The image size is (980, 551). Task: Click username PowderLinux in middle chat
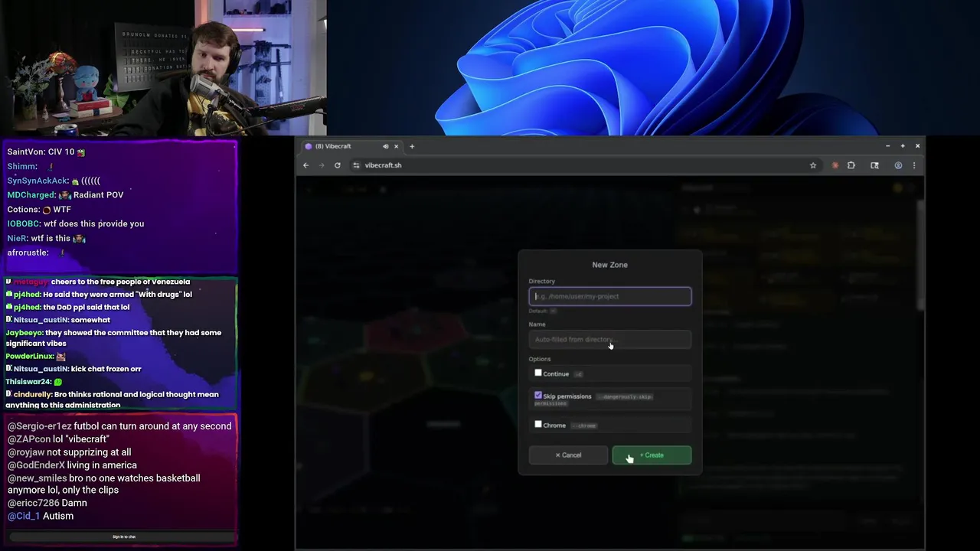click(29, 357)
